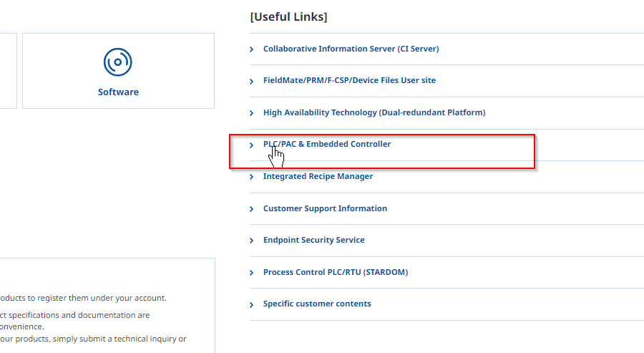Click chevron beside Endpoint Security Service
The width and height of the screenshot is (644, 353).
click(x=252, y=241)
